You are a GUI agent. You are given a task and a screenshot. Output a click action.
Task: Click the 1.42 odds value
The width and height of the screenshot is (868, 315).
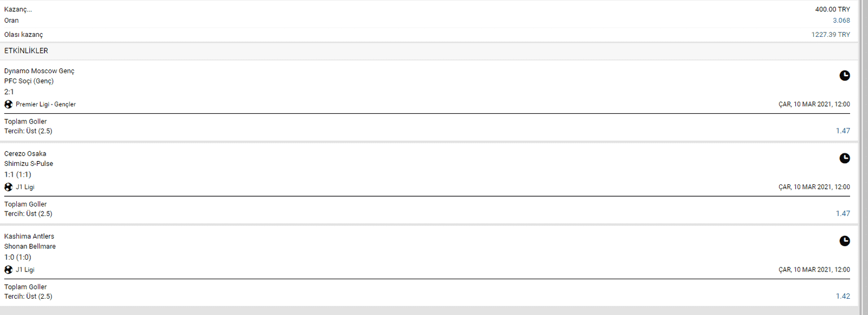coord(843,296)
